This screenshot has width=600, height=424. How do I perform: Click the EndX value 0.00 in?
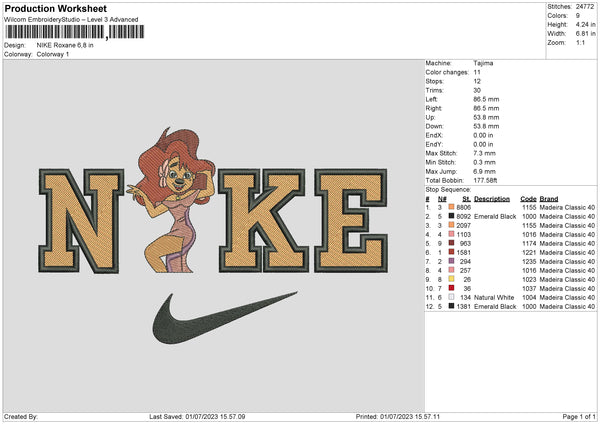pyautogui.click(x=483, y=135)
